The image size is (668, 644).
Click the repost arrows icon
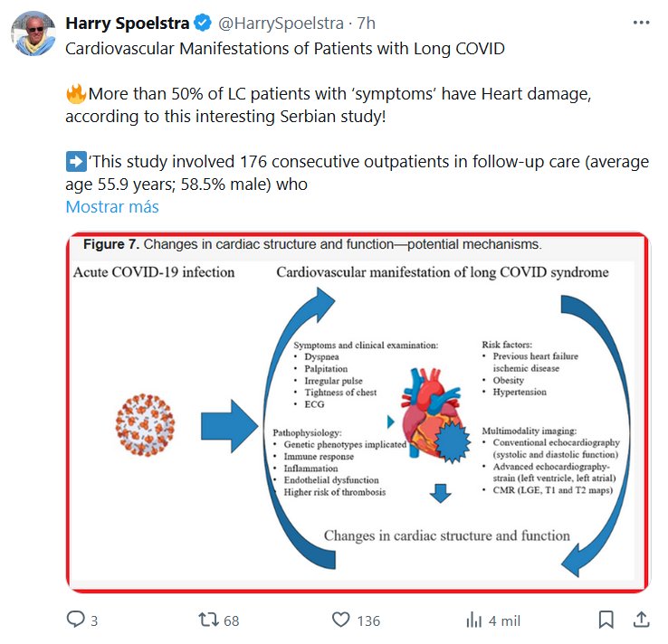[x=207, y=620]
